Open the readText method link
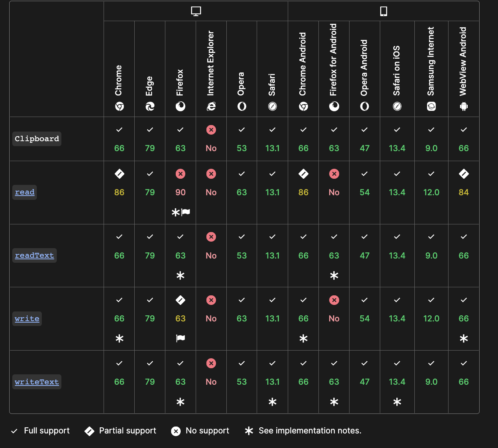498x448 pixels. [34, 255]
